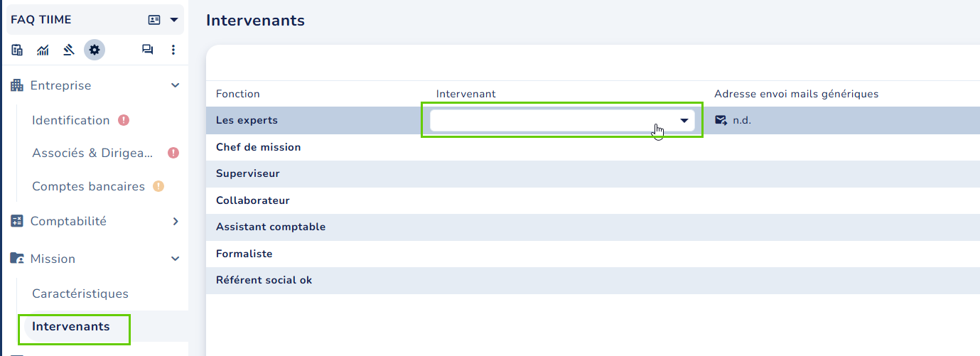Screen dimensions: 980x356
Task: Open the legal gavel icon
Action: pyautogui.click(x=68, y=50)
